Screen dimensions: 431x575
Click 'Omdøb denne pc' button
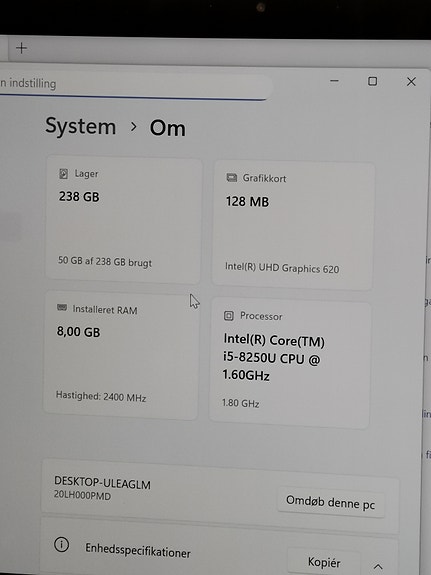(330, 502)
